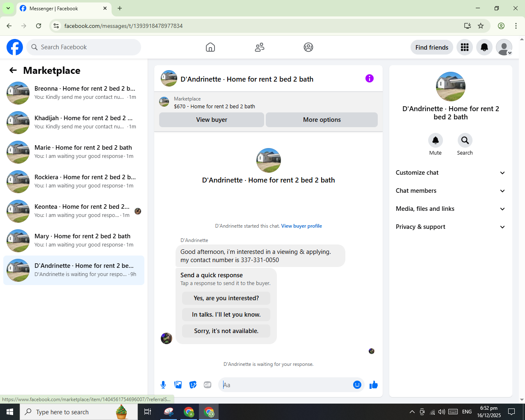Open the browser menu with three dots
Viewport: 525px width, 420px height.
pyautogui.click(x=516, y=26)
